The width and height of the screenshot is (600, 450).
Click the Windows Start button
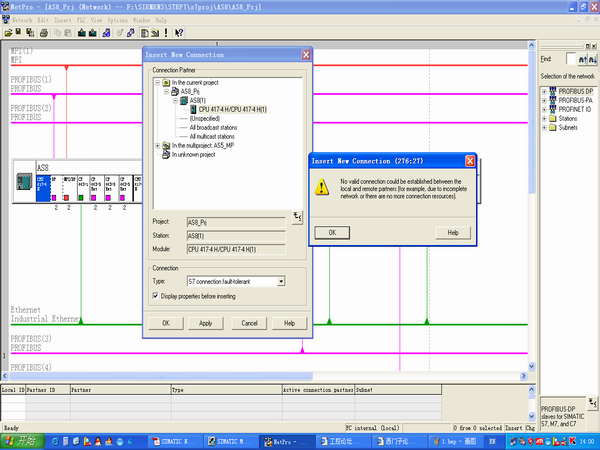(x=22, y=442)
